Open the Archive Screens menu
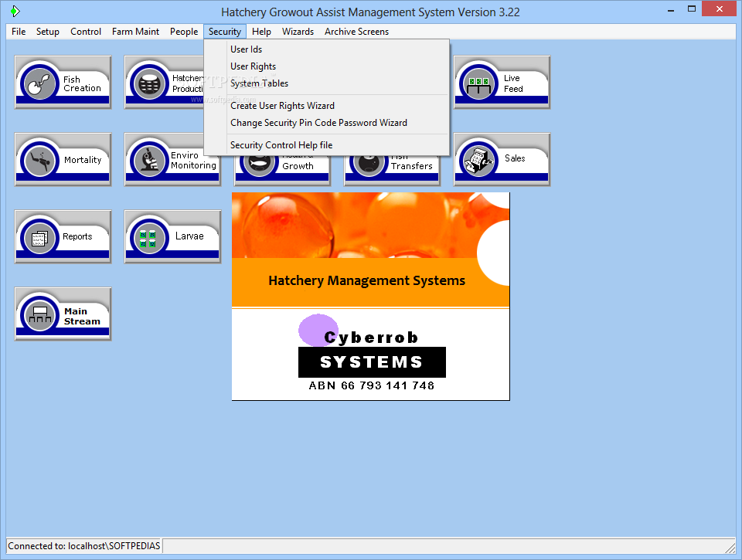742x560 pixels. click(356, 32)
